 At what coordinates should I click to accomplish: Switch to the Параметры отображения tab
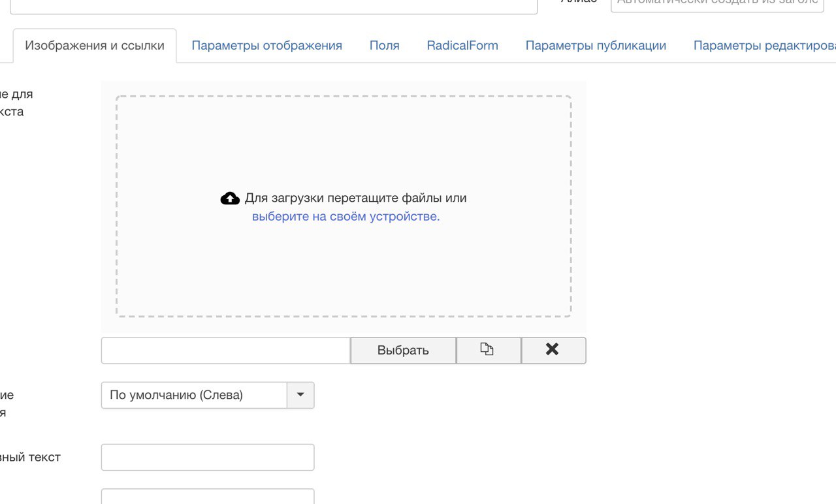click(266, 46)
